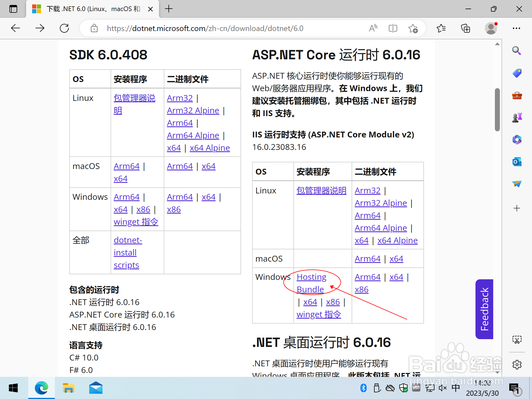
Task: Select the .NET 6.0 download tab
Action: 93,9
